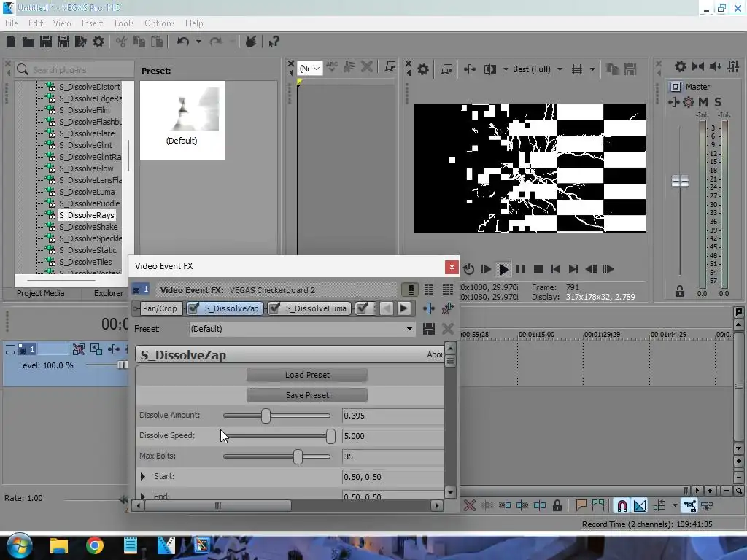Screen dimensions: 747x560
Task: Click the Undo arrow in the toolbar
Action: click(x=183, y=42)
